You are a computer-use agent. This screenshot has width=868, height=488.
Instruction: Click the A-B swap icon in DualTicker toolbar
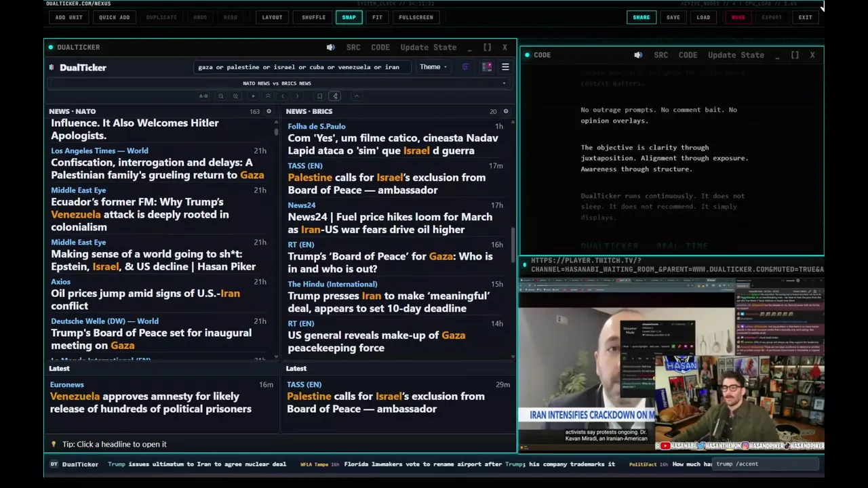[x=203, y=96]
